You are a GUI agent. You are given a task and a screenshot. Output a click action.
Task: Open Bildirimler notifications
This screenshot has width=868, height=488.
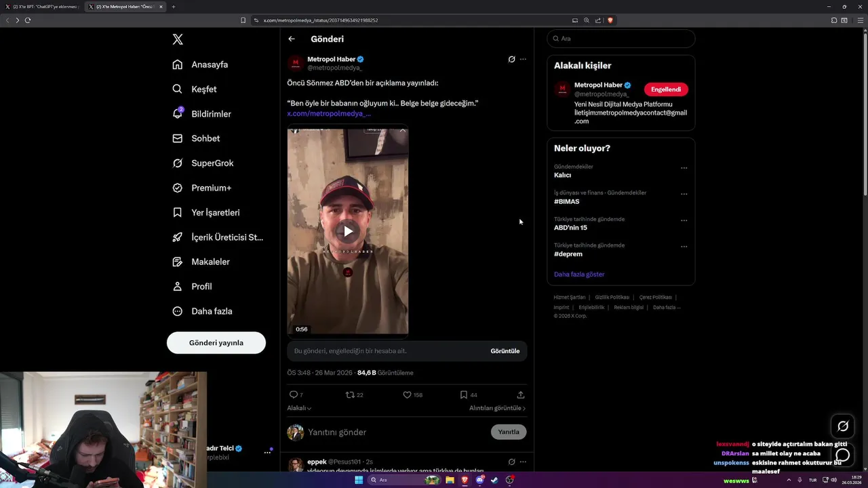[x=201, y=114]
